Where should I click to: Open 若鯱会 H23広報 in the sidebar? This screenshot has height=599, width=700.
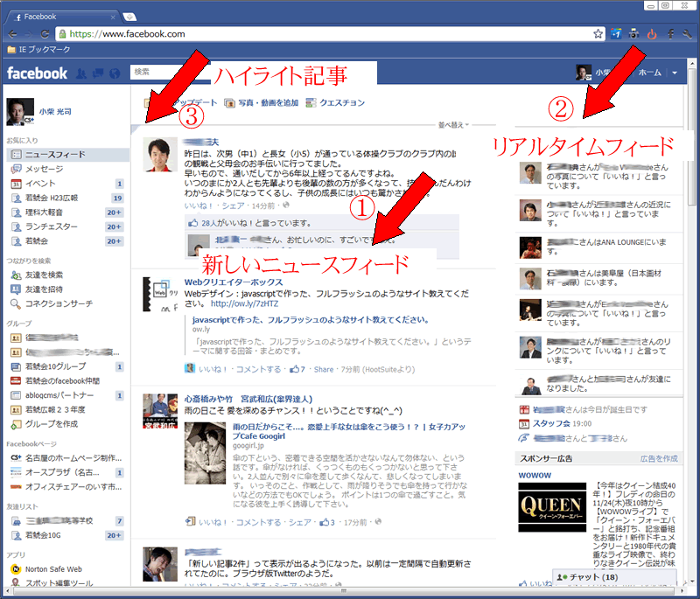[52, 198]
